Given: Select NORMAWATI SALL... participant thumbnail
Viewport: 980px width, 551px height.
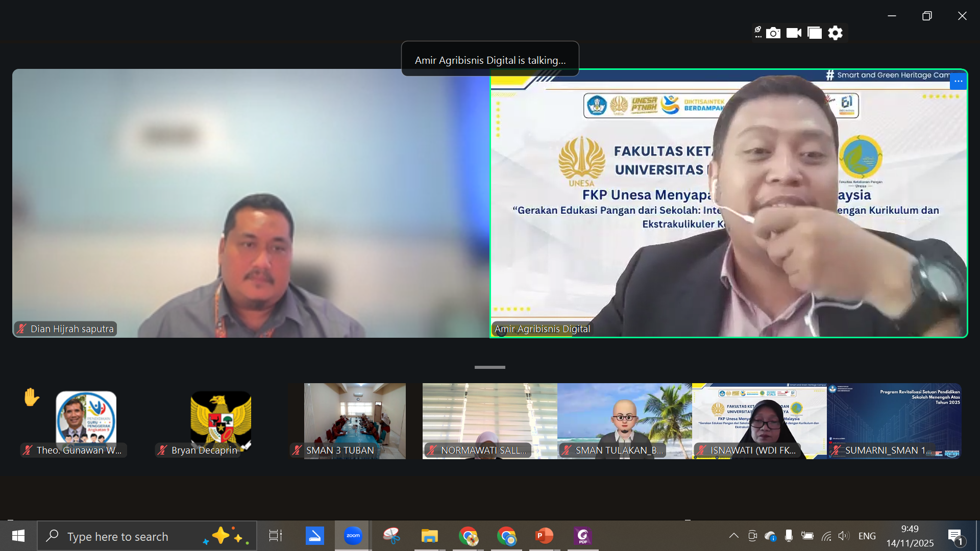Looking at the screenshot, I should (x=489, y=416).
